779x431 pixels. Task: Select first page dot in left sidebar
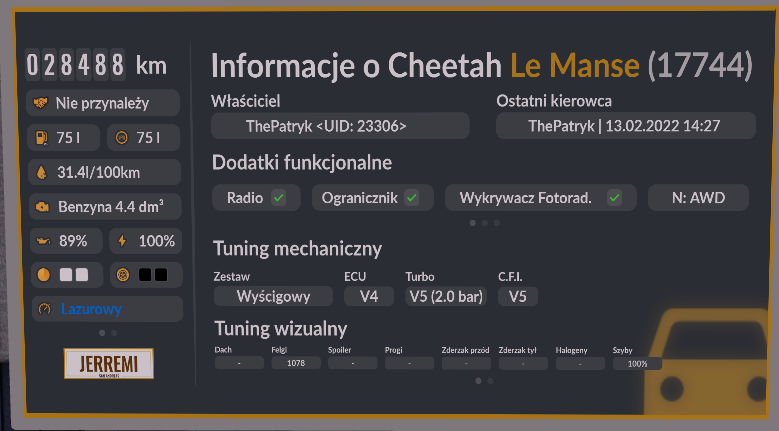(102, 333)
